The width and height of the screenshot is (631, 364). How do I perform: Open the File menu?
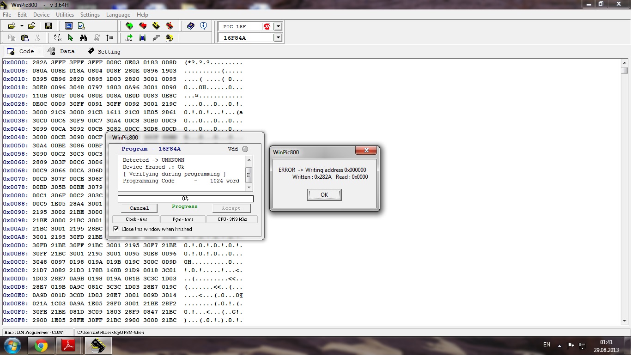pos(7,15)
